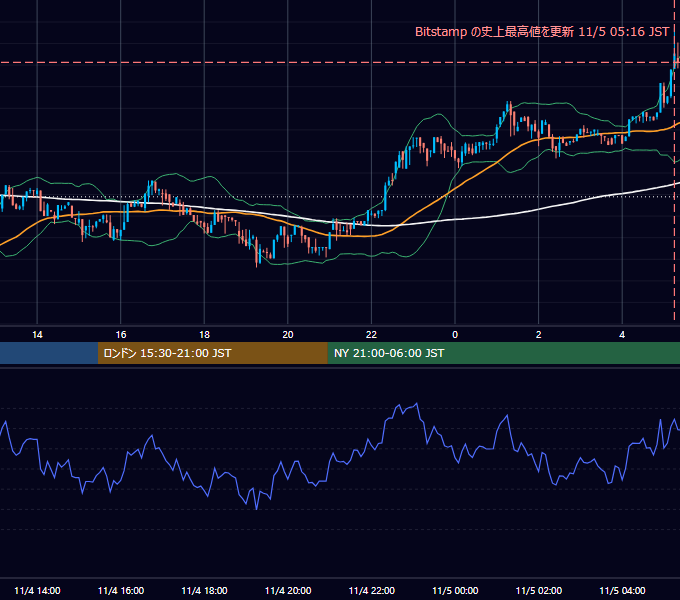Click the blue session bar left of London

(49, 353)
